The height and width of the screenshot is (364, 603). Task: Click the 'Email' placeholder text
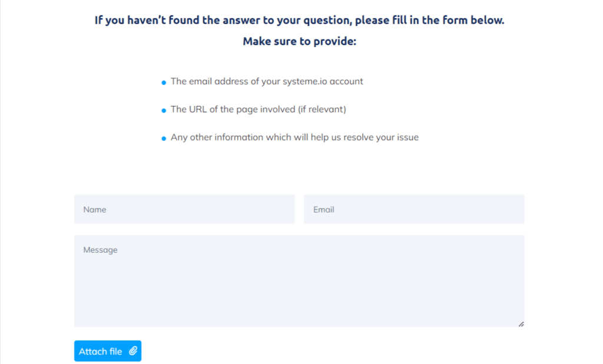tap(323, 210)
